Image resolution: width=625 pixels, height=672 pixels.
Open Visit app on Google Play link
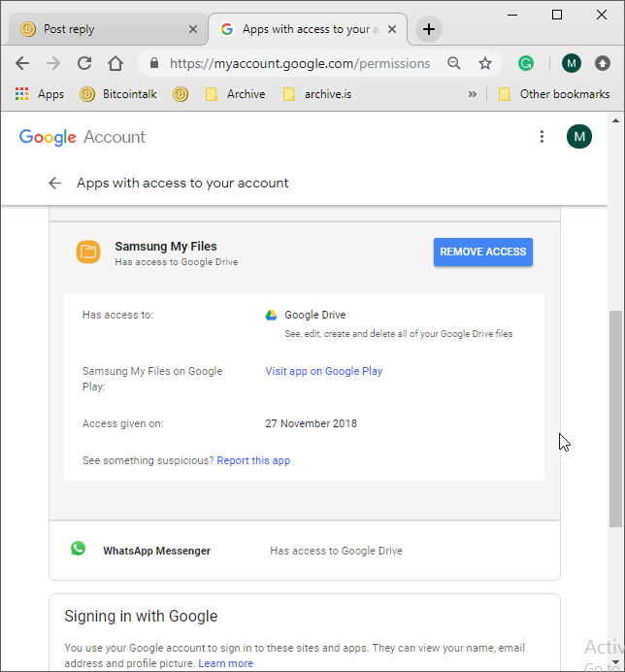click(x=324, y=371)
